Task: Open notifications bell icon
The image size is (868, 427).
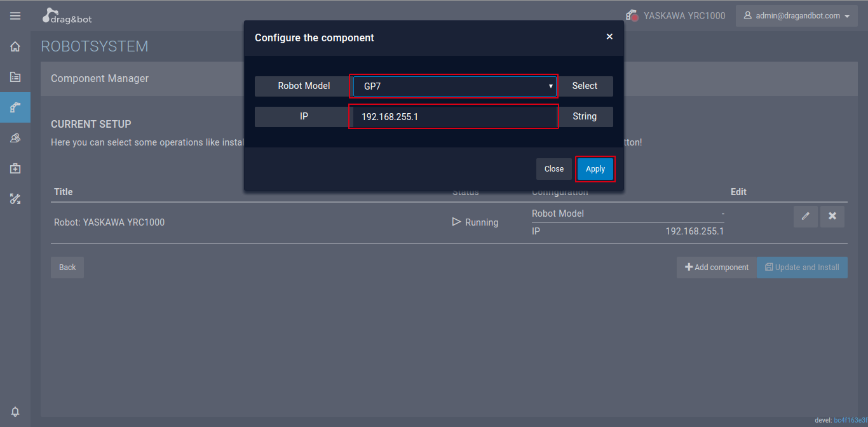Action: (15, 412)
